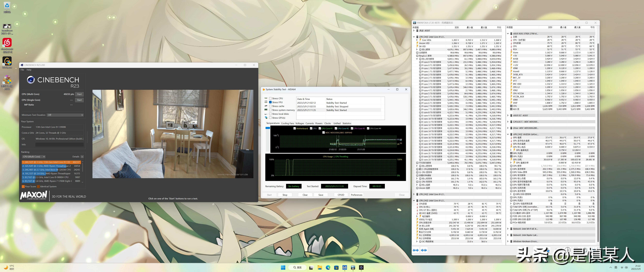The image size is (644, 272).
Task: Open Microsoft Edge from taskbar
Action: (328, 267)
